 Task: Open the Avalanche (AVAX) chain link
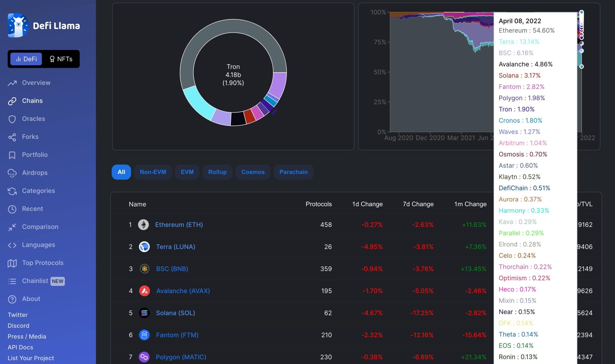[183, 291]
